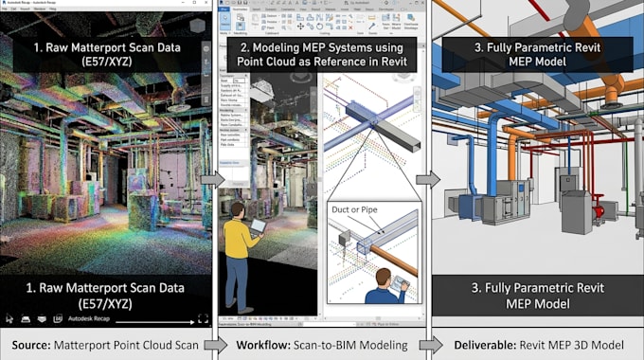Select the Mirror tool in Revit
This screenshot has height=360, width=644.
[319, 17]
